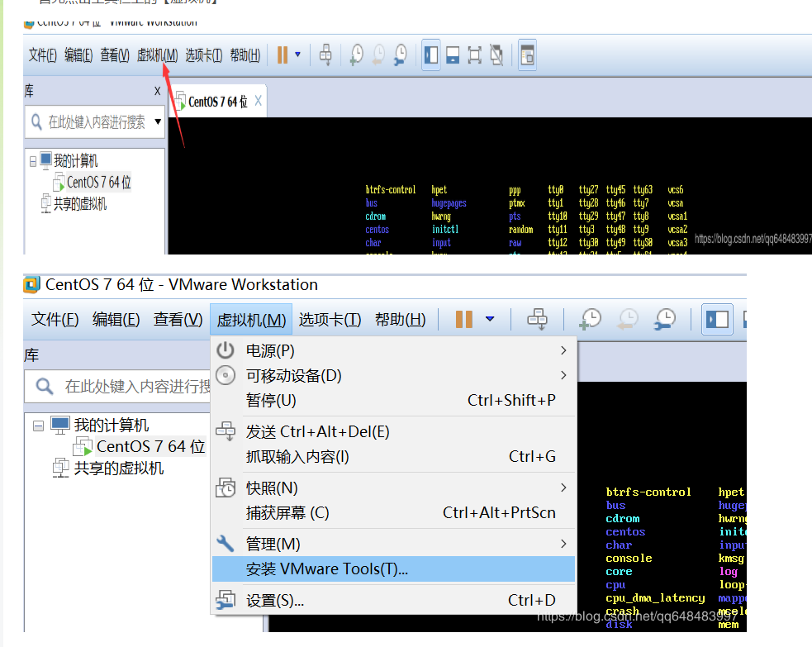Click pause icon in upper VMware toolbar
Image resolution: width=812 pixels, height=647 pixels.
(x=283, y=55)
